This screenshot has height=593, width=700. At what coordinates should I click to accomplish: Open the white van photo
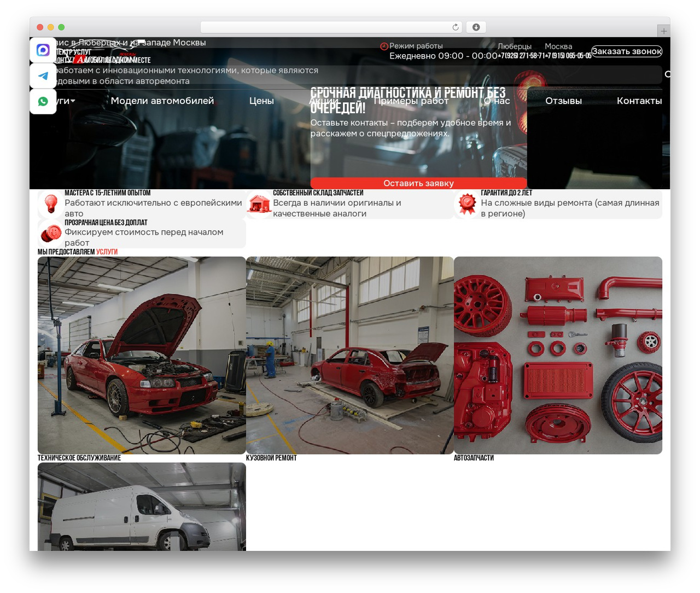142,507
